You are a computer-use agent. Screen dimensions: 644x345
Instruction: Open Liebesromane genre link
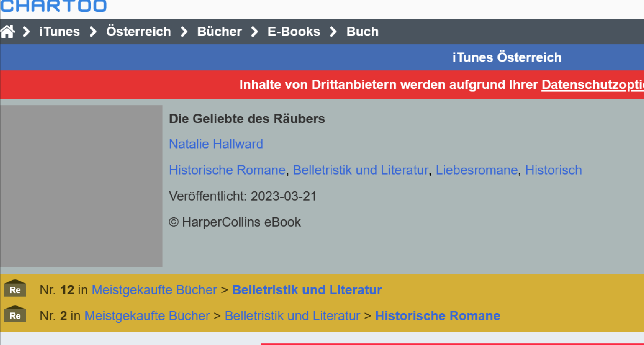[477, 170]
